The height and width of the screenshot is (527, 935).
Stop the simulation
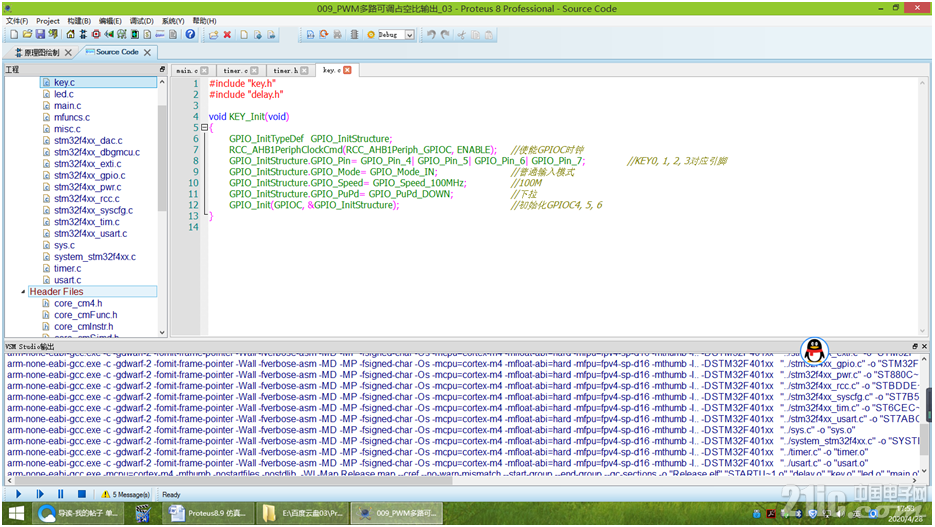pos(82,494)
